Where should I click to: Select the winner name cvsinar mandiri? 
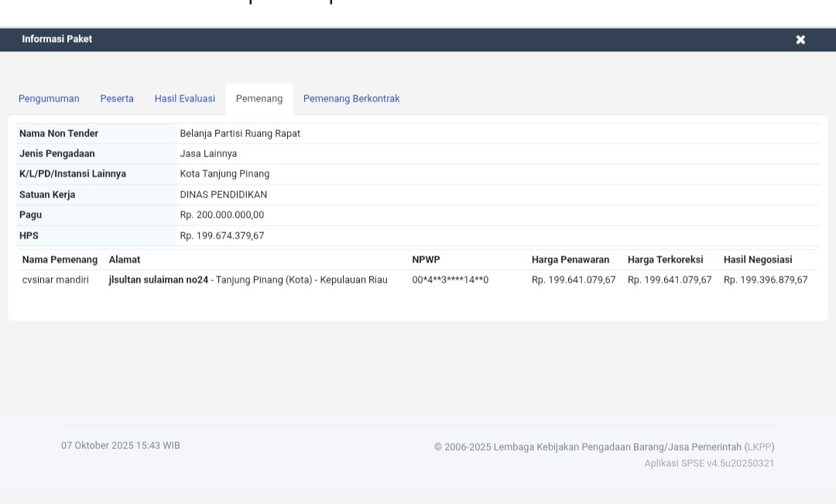tap(55, 280)
